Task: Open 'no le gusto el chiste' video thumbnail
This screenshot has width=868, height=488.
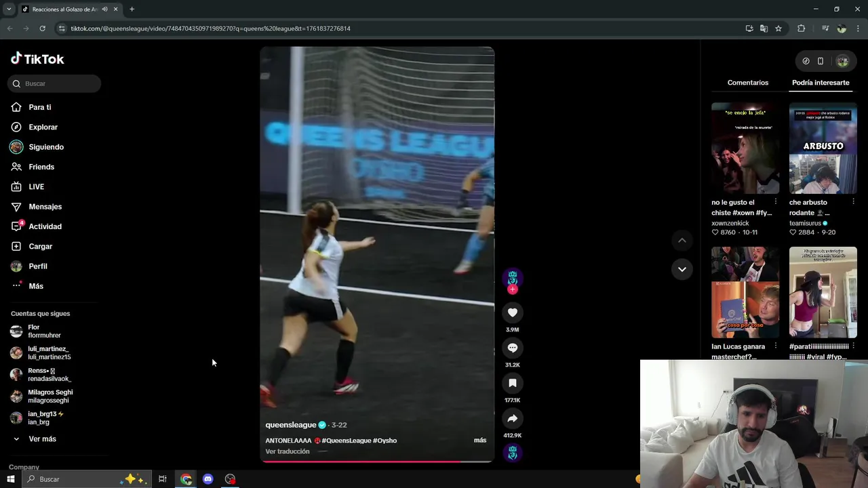Action: (745, 148)
